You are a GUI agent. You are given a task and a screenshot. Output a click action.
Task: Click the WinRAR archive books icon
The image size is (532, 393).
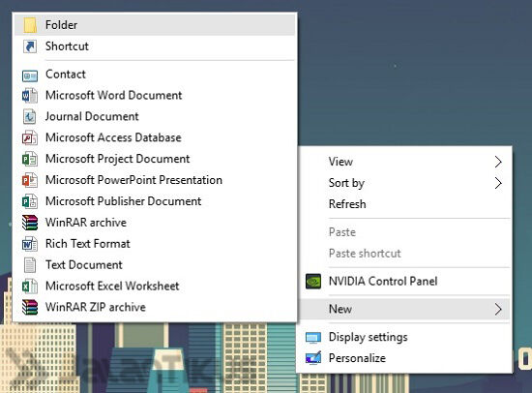click(30, 223)
